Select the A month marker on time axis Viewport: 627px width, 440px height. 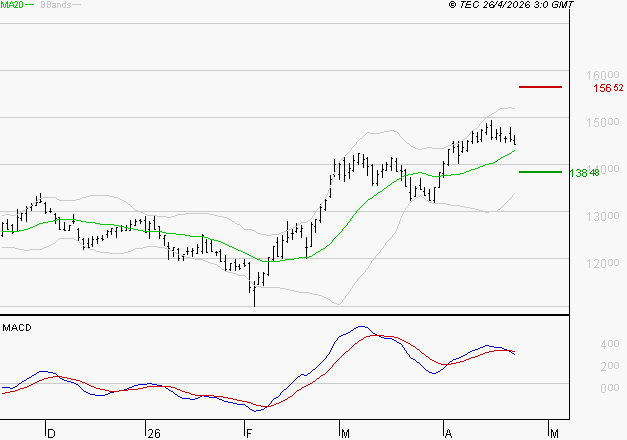click(x=448, y=434)
